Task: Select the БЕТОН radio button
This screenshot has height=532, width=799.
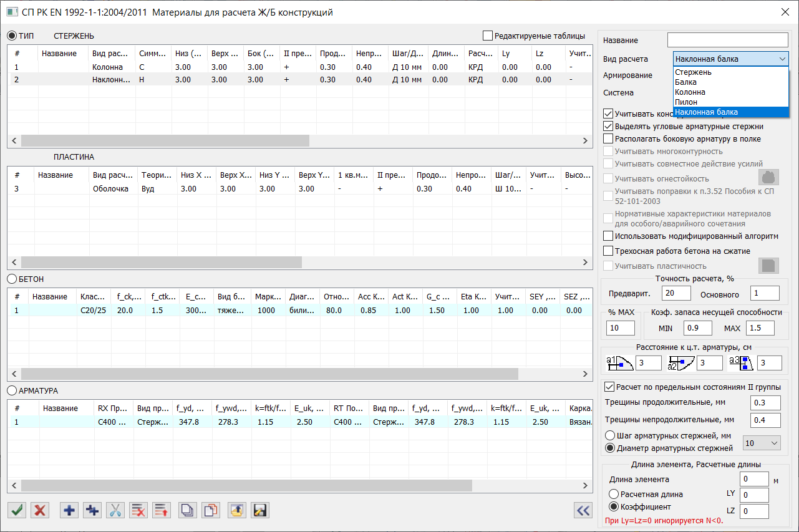Action: click(x=12, y=279)
